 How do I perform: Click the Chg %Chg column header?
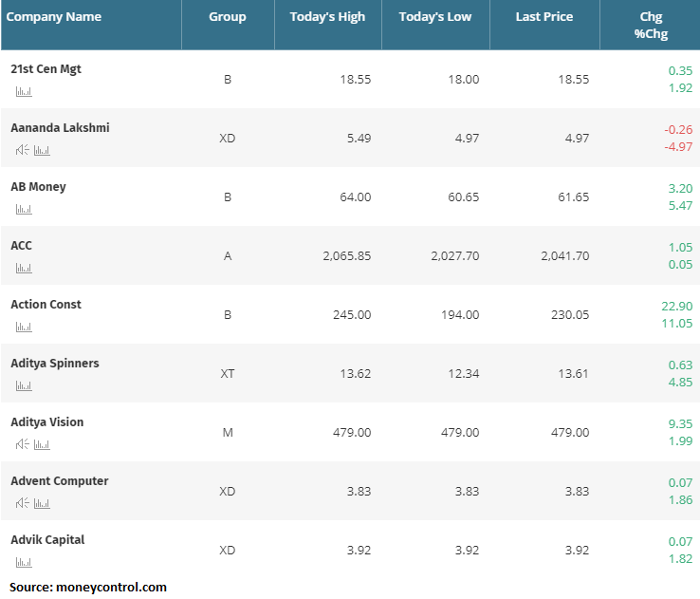[x=651, y=25]
